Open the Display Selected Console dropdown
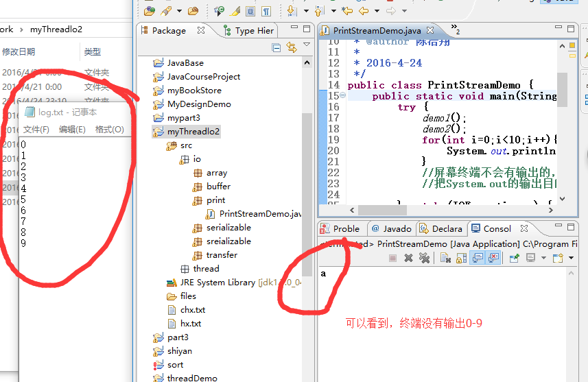Image resolution: width=588 pixels, height=382 pixels. (x=544, y=258)
